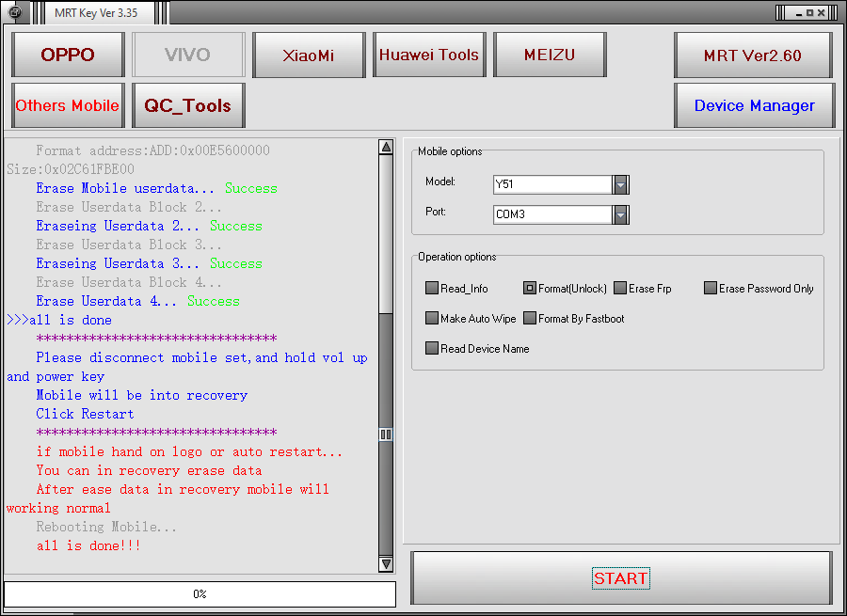847x616 pixels.
Task: Click 'all is done!!!' log line
Action: pyautogui.click(x=88, y=545)
